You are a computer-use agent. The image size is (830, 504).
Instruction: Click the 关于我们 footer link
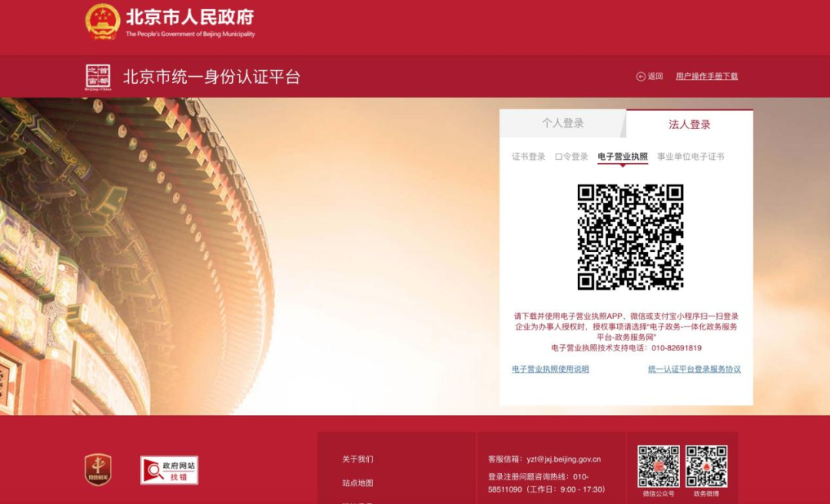tap(357, 459)
